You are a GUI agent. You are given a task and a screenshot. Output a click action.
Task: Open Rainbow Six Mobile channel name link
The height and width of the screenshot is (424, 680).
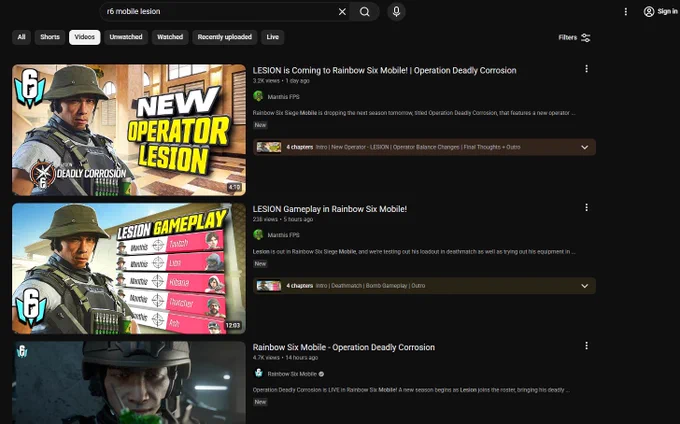coord(292,374)
